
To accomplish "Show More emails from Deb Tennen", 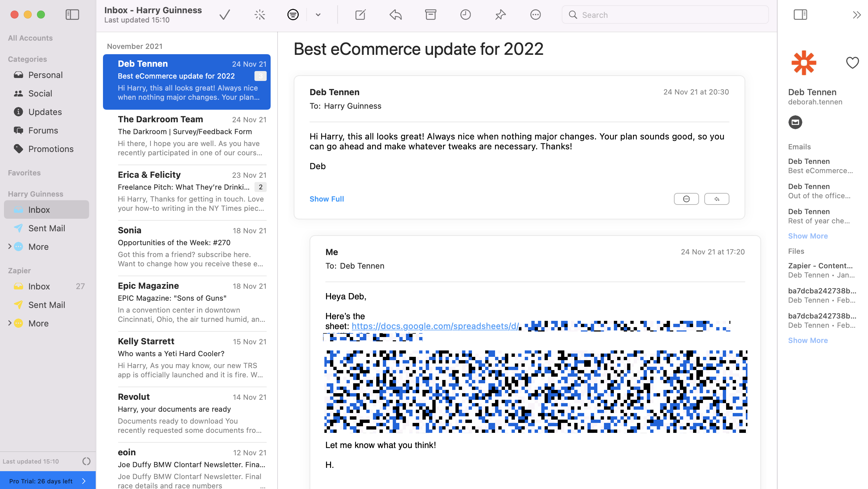I will pyautogui.click(x=808, y=236).
